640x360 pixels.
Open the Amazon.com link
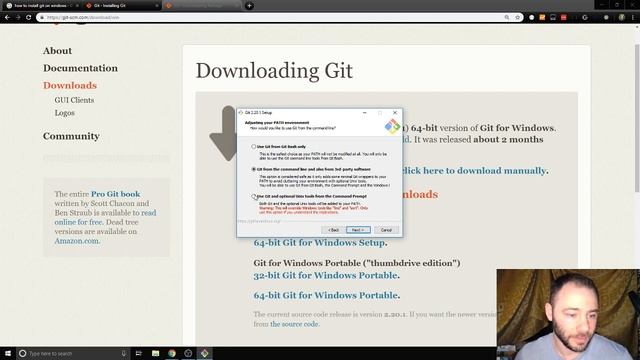(77, 241)
